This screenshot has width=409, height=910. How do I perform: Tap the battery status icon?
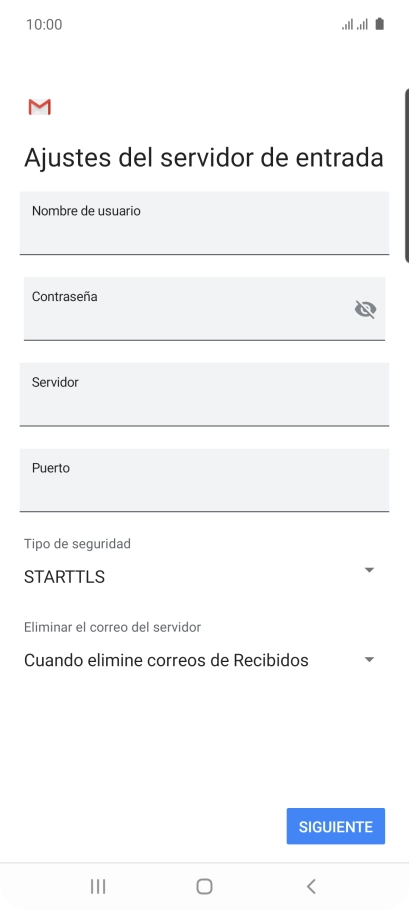click(379, 24)
